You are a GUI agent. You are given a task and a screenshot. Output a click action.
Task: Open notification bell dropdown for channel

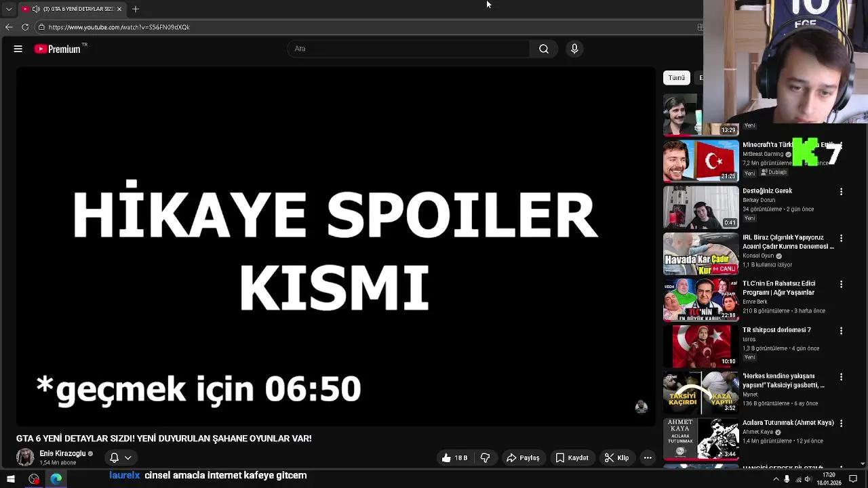(x=121, y=458)
